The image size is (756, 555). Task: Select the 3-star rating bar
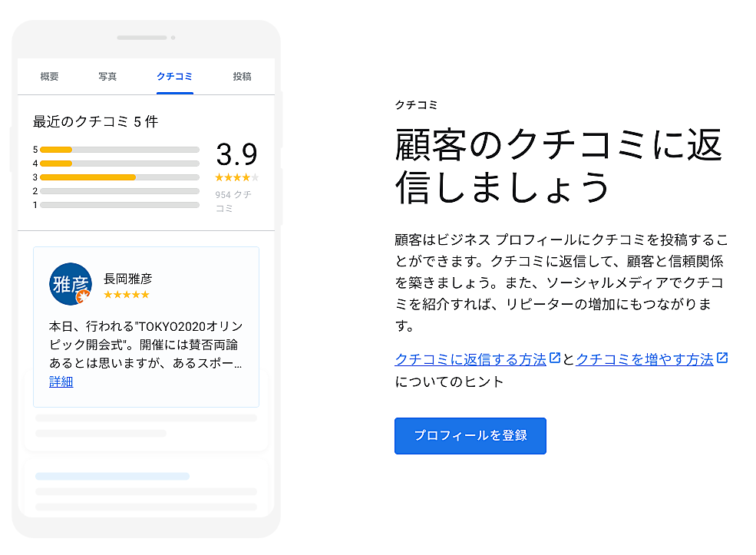[119, 177]
